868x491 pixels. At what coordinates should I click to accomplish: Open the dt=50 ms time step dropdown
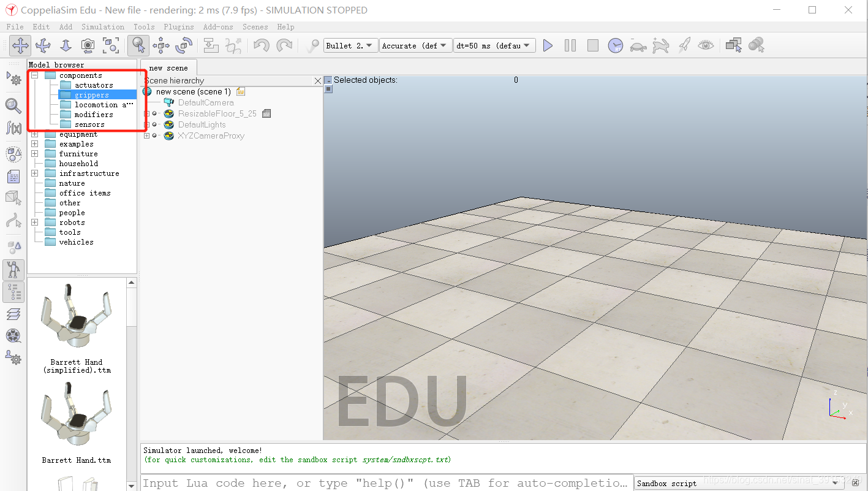494,45
